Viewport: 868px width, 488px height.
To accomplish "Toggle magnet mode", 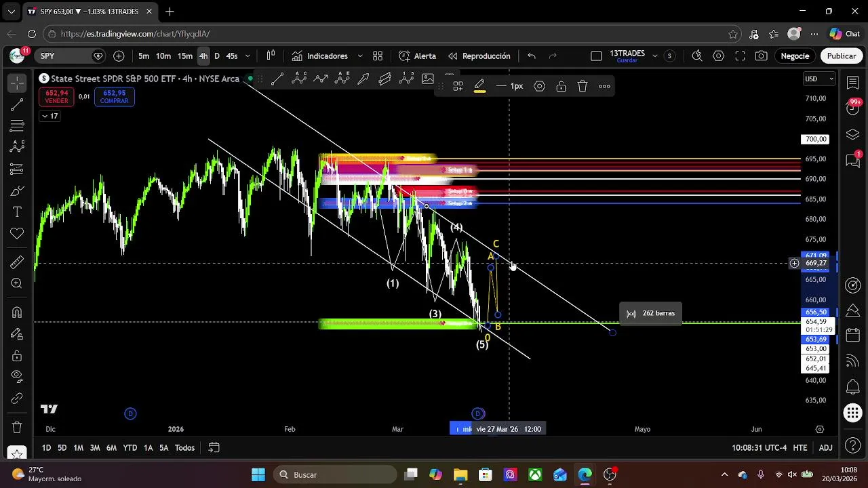I will [17, 312].
